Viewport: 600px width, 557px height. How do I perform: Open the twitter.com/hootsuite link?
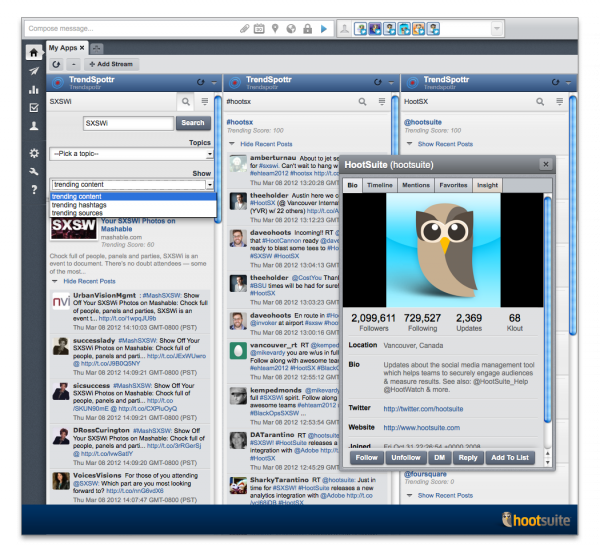[x=423, y=409]
